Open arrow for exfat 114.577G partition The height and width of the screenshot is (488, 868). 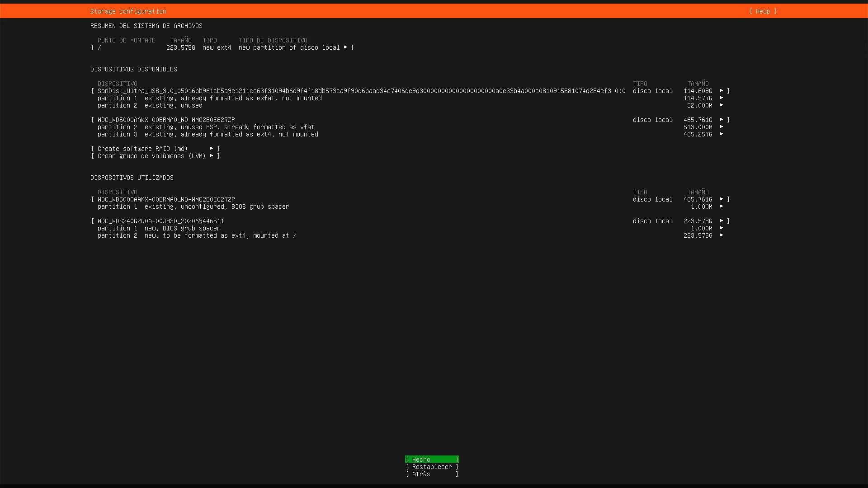[x=722, y=98]
